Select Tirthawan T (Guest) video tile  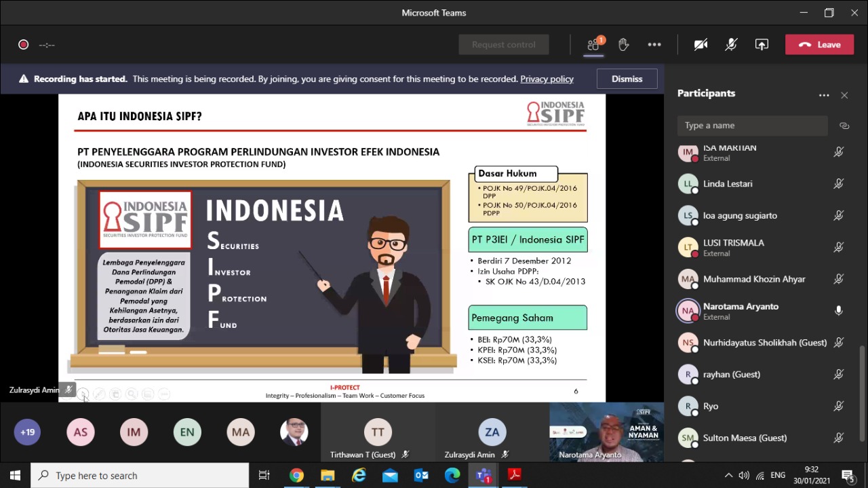pyautogui.click(x=378, y=432)
